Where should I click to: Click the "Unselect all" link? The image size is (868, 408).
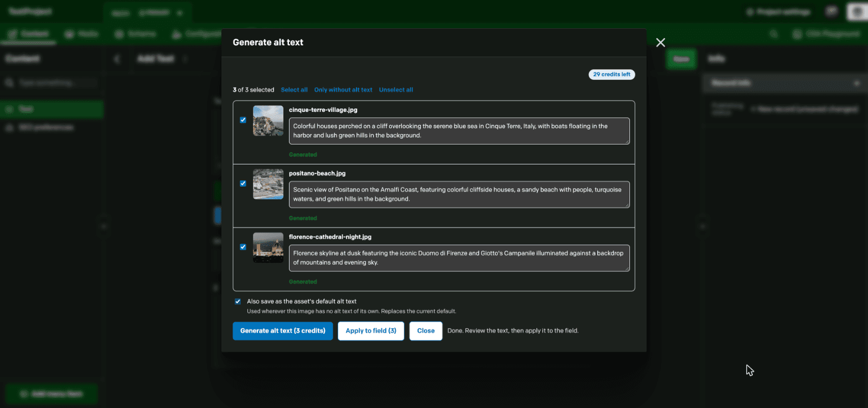point(396,90)
